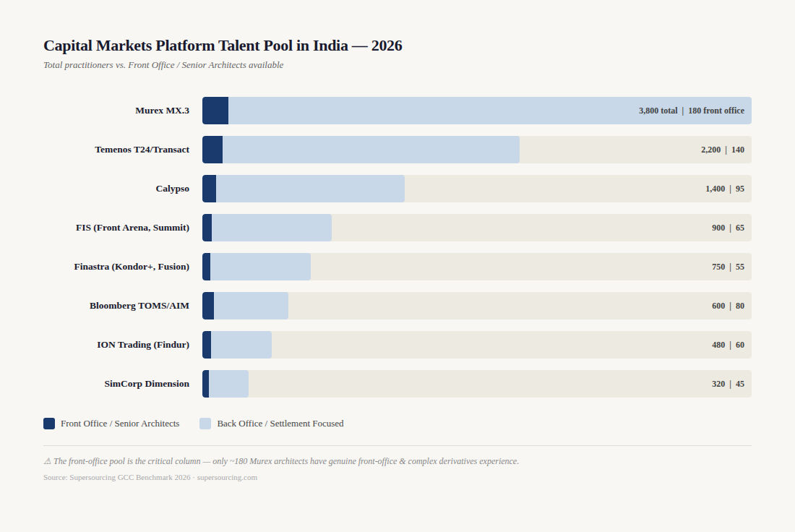This screenshot has width=795, height=532.
Task: Select the 'Bloomberg TOMS/AIM' row label
Action: [139, 306]
